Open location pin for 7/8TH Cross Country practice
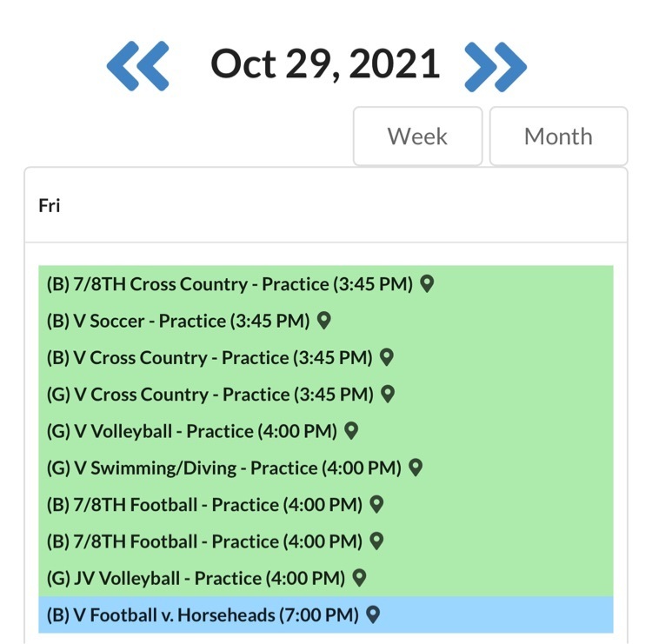 [427, 284]
